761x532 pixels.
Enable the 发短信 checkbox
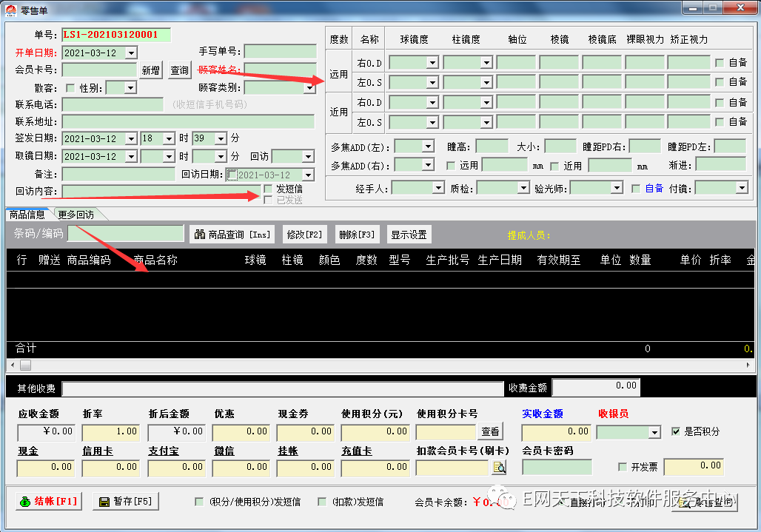[268, 189]
